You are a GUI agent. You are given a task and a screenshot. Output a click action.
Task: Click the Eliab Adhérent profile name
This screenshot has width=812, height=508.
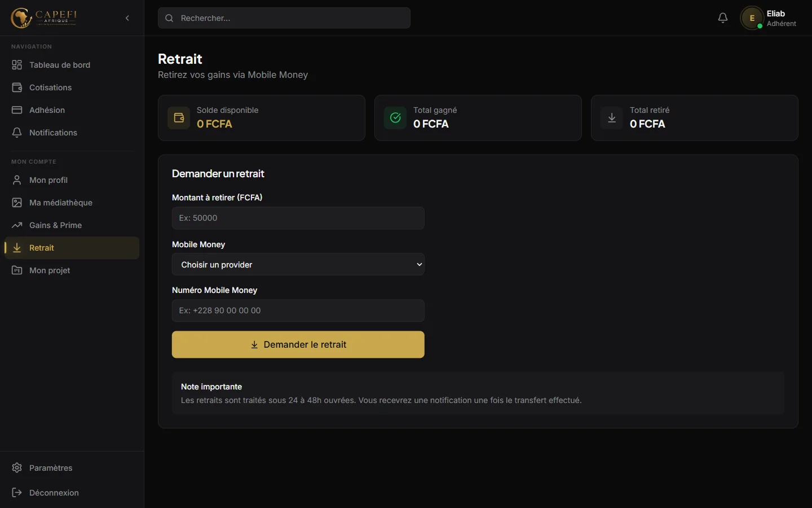click(782, 18)
